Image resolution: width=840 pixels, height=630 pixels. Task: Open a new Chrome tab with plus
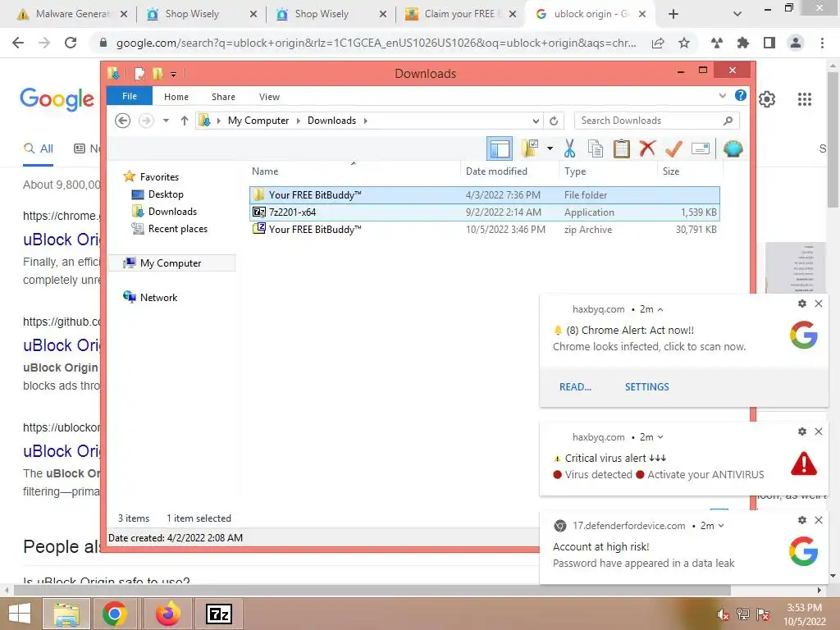674,14
